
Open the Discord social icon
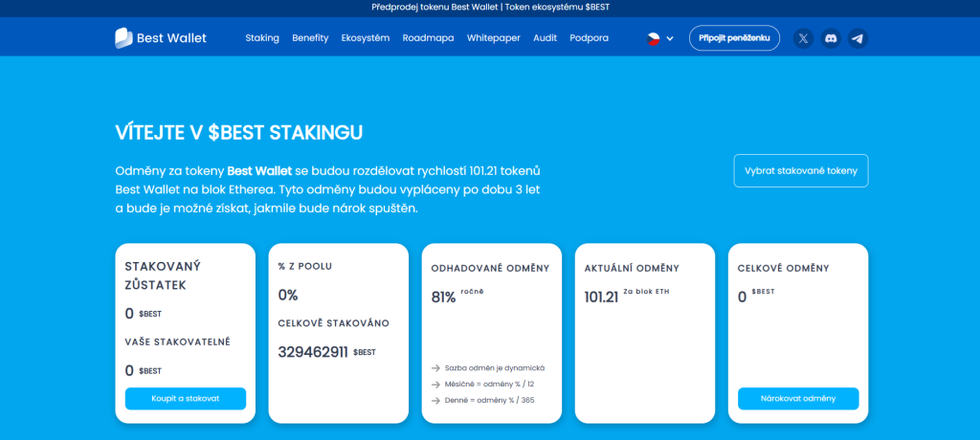(x=831, y=38)
